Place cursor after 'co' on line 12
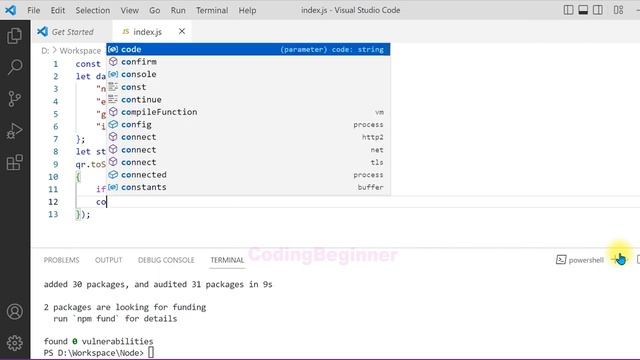 pyautogui.click(x=107, y=202)
